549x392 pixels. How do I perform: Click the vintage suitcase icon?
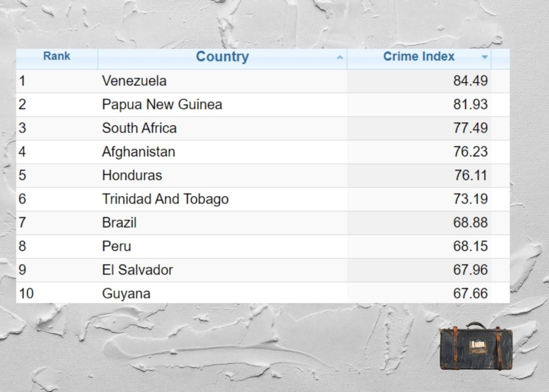point(476,347)
